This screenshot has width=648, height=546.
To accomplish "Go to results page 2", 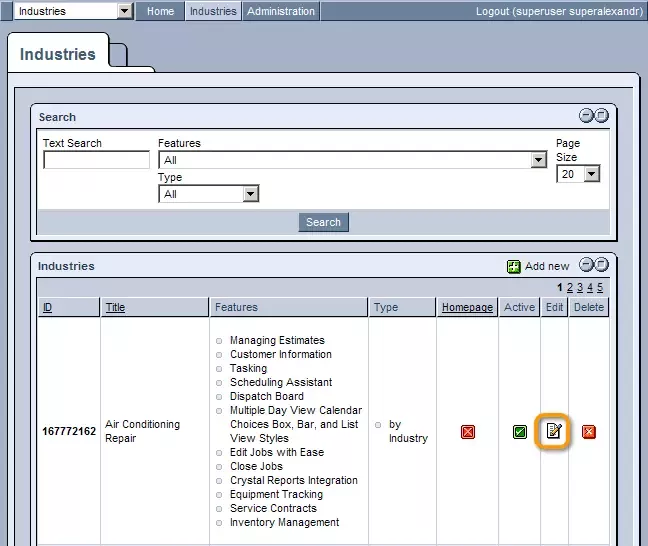I will pos(570,287).
